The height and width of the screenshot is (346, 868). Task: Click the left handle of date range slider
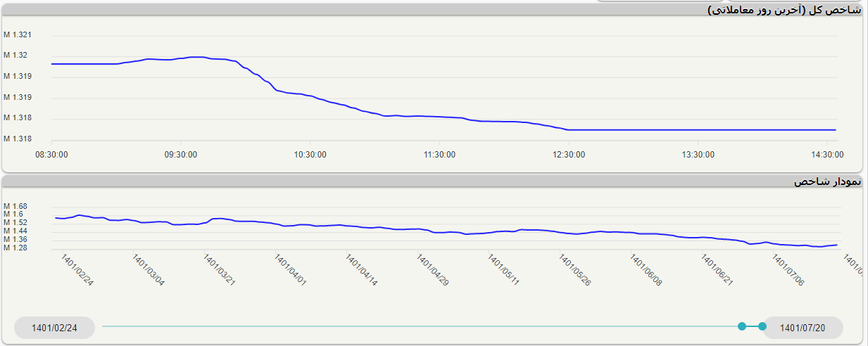coord(741,326)
